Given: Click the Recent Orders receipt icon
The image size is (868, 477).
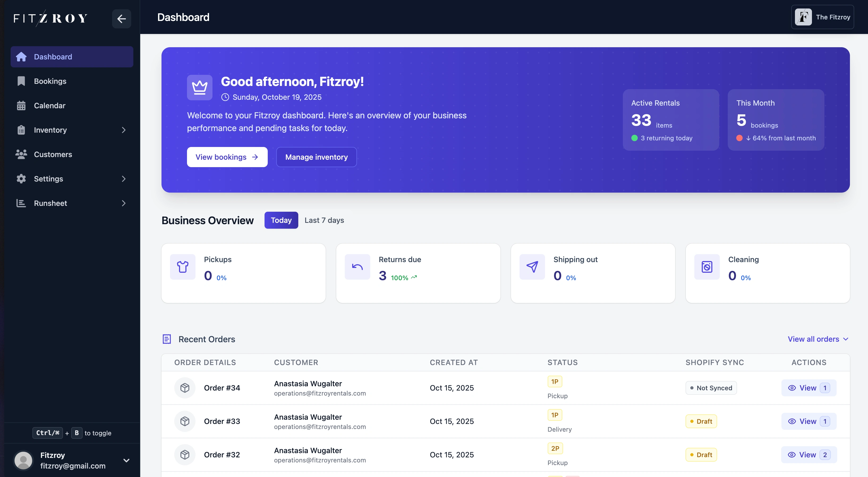Looking at the screenshot, I should click(x=167, y=339).
